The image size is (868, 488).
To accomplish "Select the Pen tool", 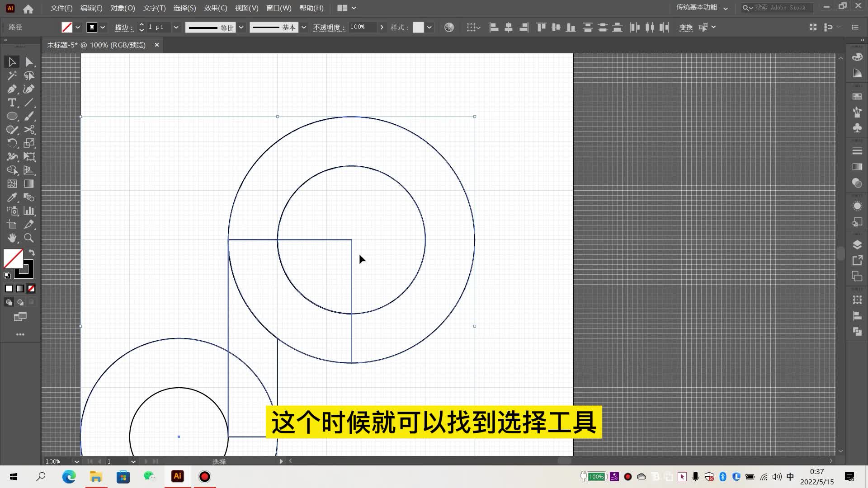I will [12, 89].
